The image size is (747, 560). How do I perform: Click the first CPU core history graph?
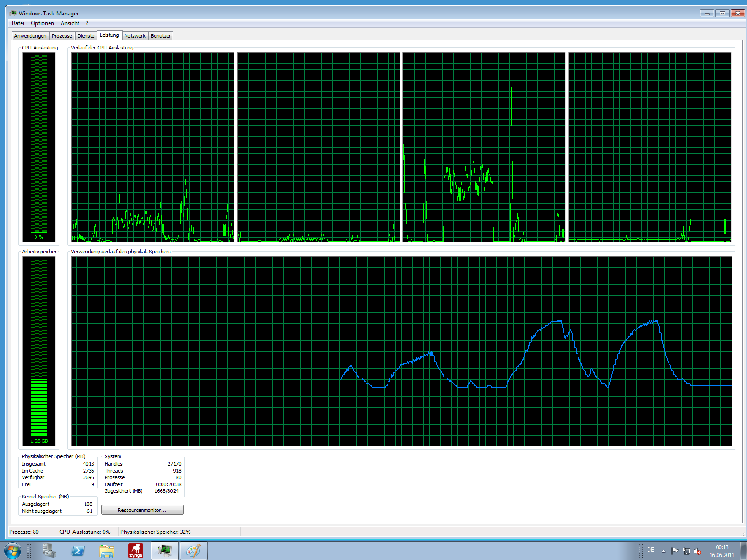click(x=153, y=147)
